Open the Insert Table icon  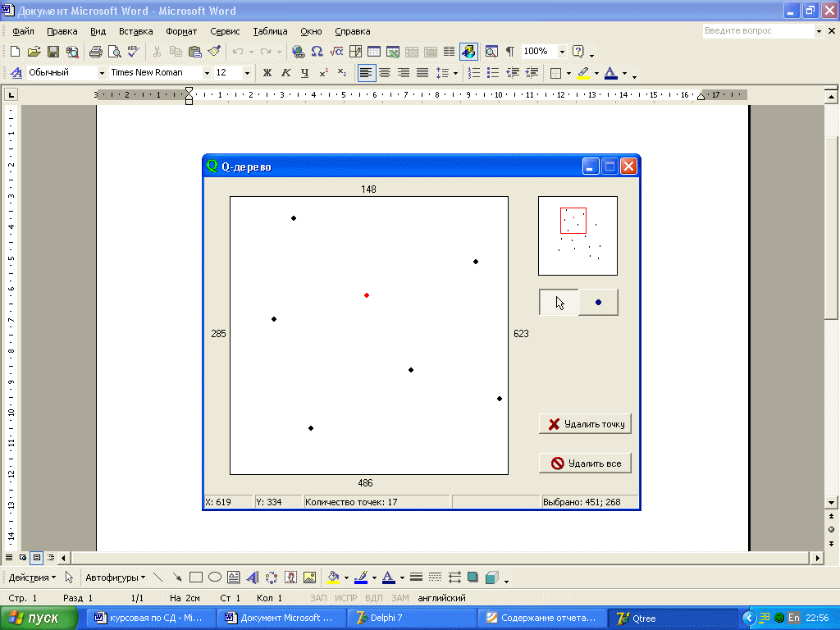374,52
